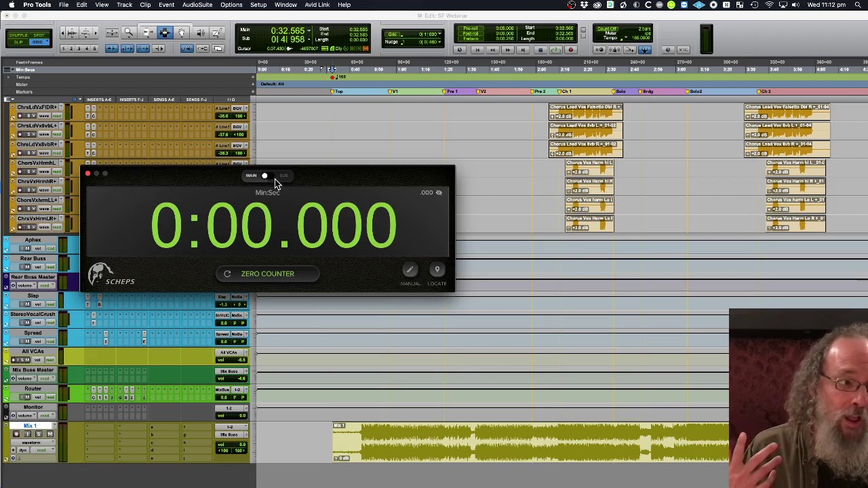Select the Trim tool
Image resolution: width=868 pixels, height=488 pixels.
coord(148,33)
